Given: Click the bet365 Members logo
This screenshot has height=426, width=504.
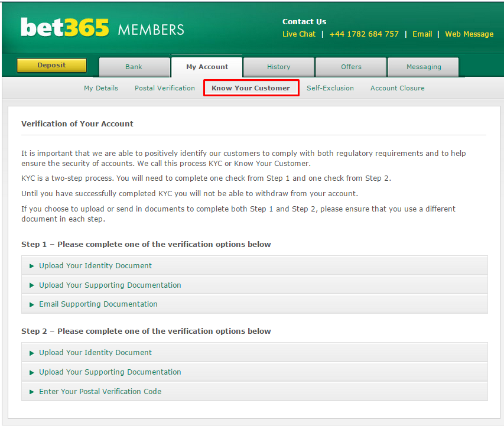Looking at the screenshot, I should 102,28.
